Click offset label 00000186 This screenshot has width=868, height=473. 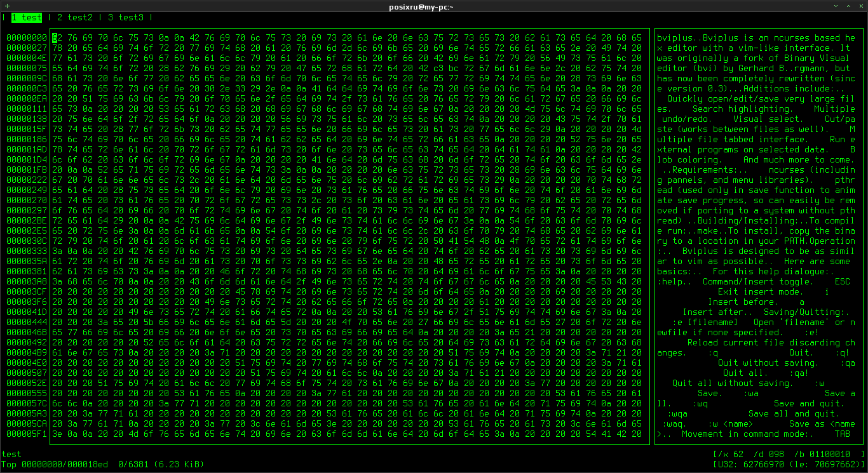pos(27,139)
